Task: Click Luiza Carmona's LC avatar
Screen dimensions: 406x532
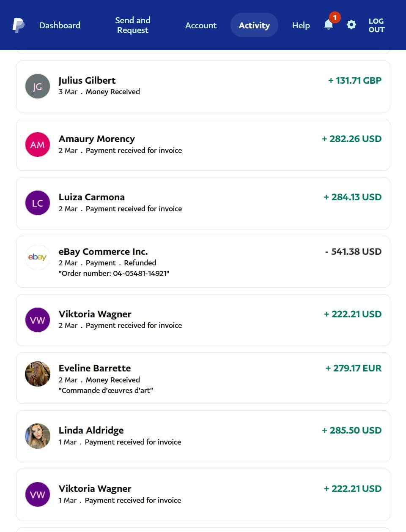Action: 38,203
